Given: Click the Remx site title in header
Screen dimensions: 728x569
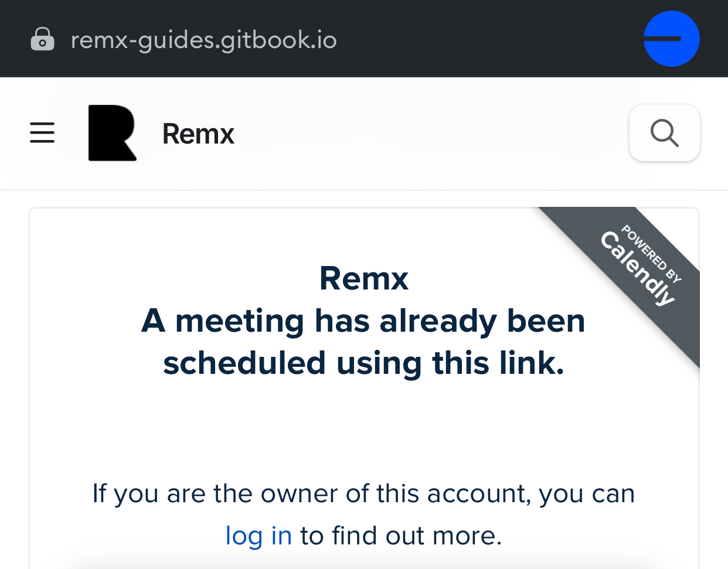Looking at the screenshot, I should click(x=198, y=134).
